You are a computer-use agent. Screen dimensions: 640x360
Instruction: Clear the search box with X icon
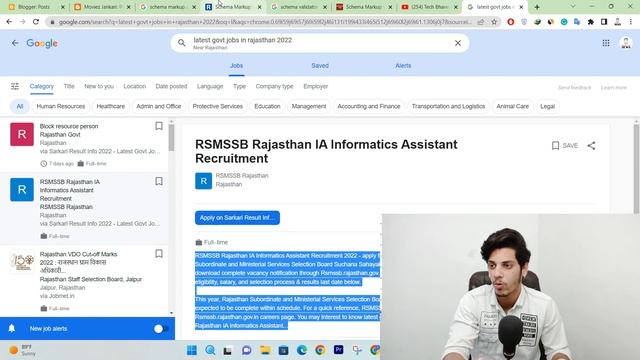click(x=458, y=43)
